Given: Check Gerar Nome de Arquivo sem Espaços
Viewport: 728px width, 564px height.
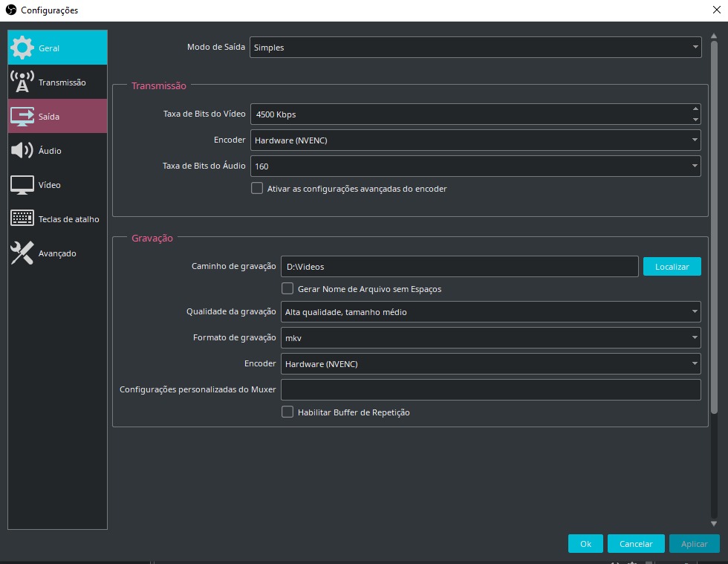Looking at the screenshot, I should tap(287, 288).
